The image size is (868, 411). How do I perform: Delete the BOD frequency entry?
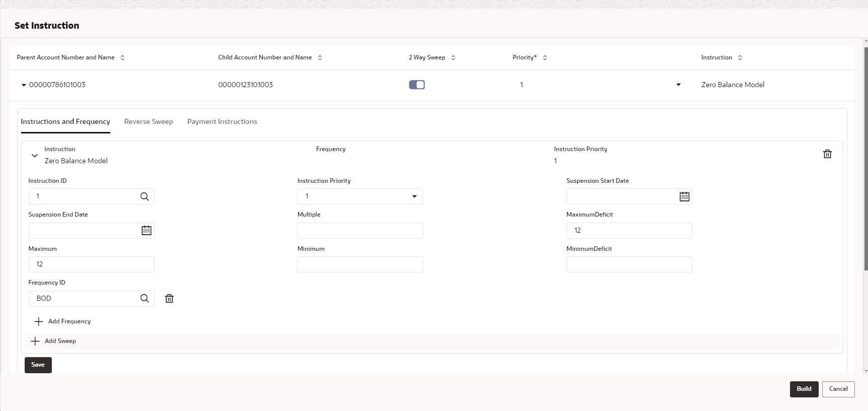(170, 299)
